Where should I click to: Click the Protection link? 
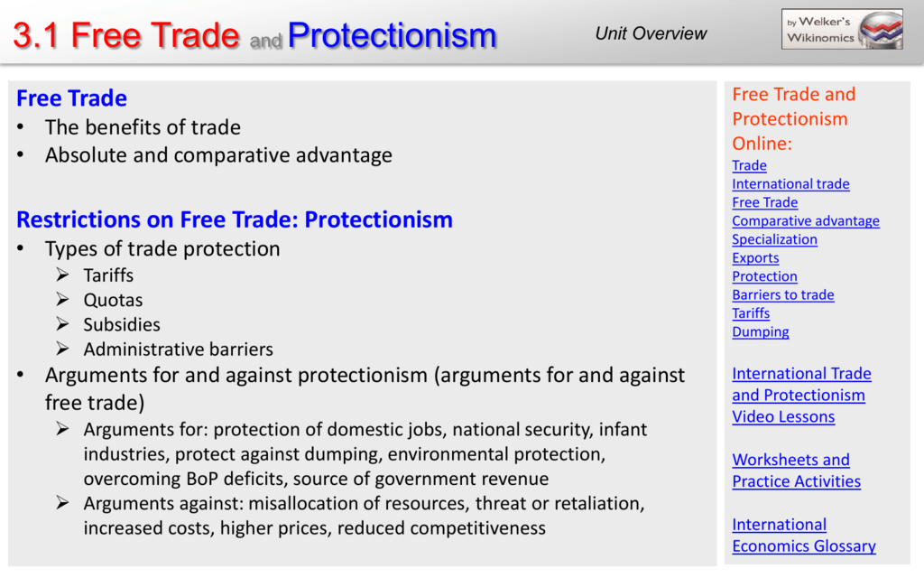(x=764, y=276)
